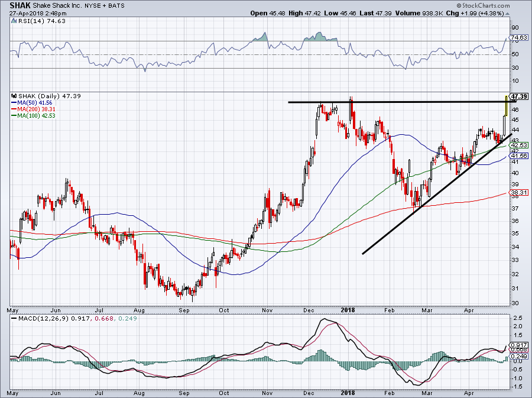Viewport: 532px width, 398px height.
Task: Click the Low 45.46 value
Action: point(340,13)
